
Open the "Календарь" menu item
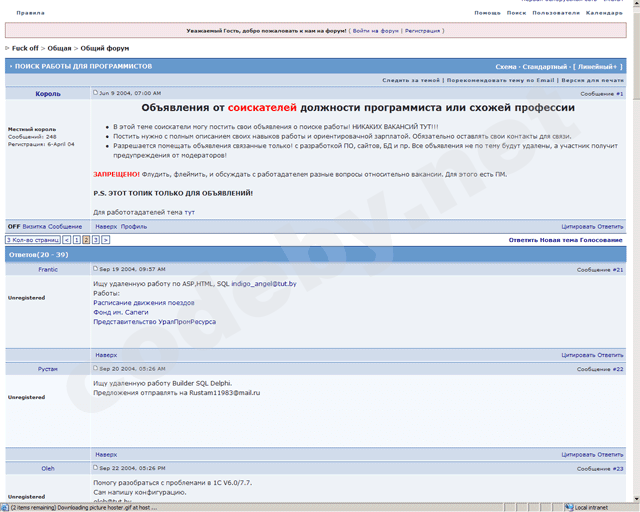pos(604,13)
